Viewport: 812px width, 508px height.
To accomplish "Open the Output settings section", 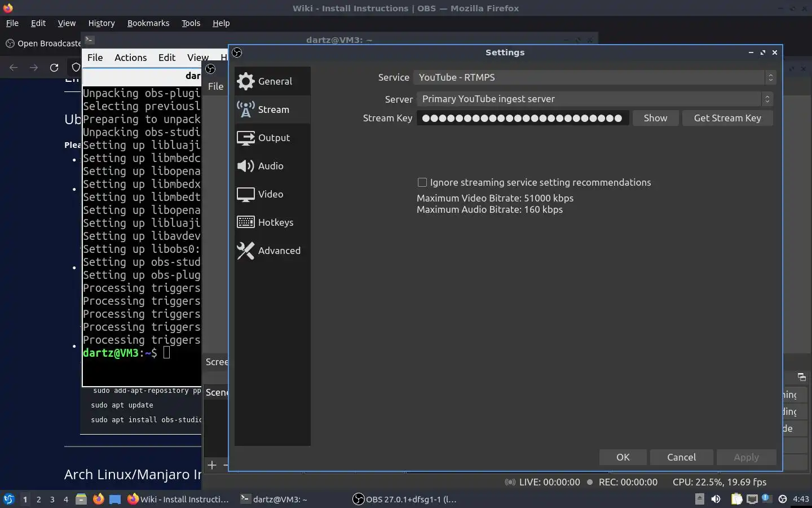I will pyautogui.click(x=272, y=138).
